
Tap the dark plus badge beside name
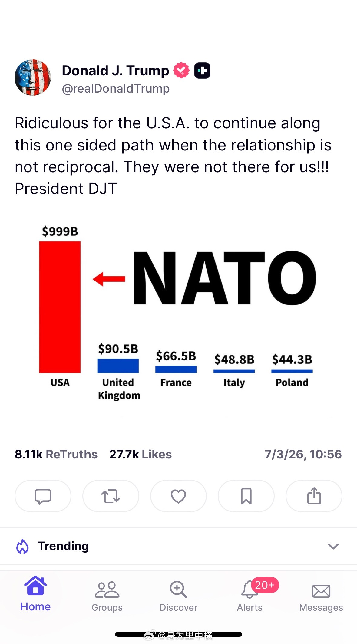tap(202, 71)
